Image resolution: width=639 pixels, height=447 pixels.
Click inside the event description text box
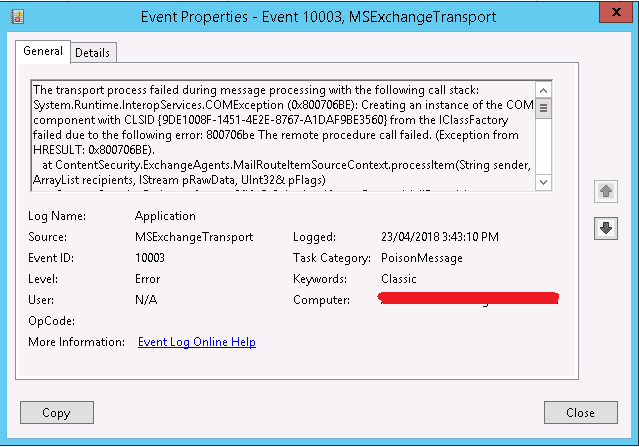click(284, 136)
